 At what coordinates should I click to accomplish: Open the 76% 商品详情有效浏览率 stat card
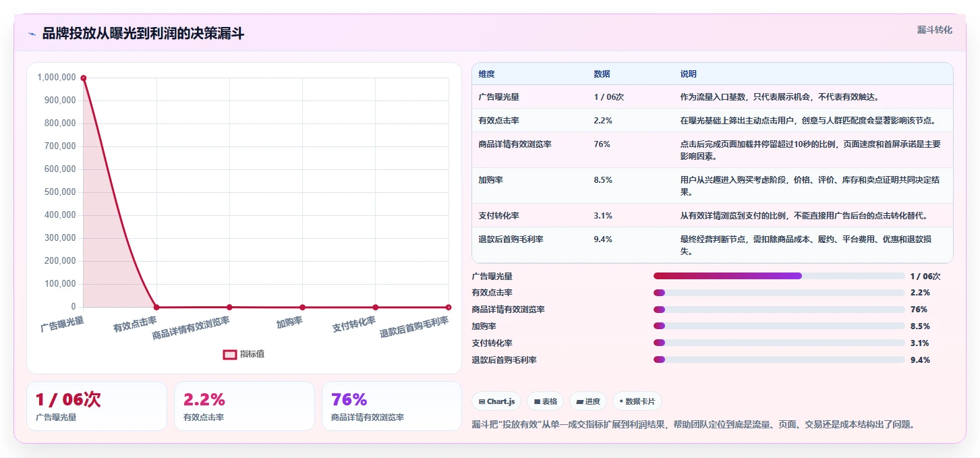coord(392,406)
